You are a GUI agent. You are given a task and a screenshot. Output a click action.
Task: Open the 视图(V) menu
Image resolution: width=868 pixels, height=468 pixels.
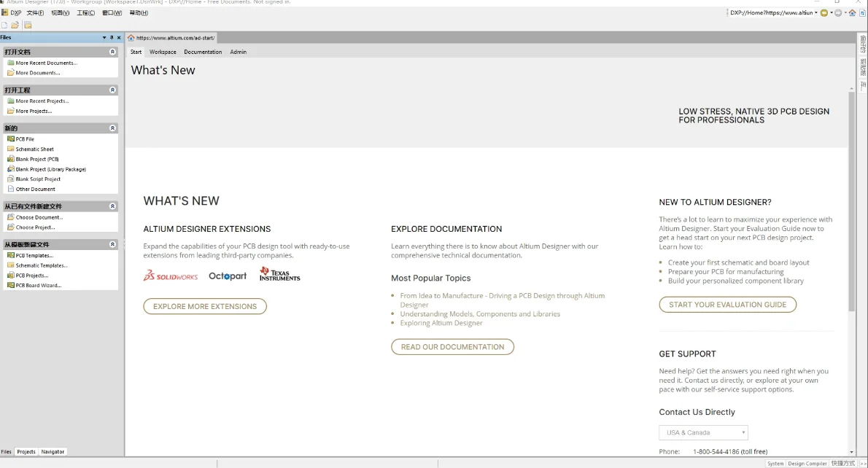pos(61,12)
